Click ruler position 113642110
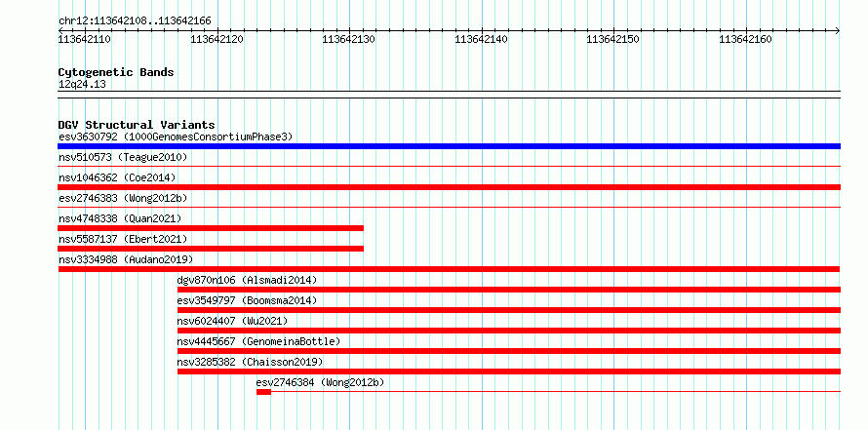Screen dimensions: 868x430 tap(84, 39)
